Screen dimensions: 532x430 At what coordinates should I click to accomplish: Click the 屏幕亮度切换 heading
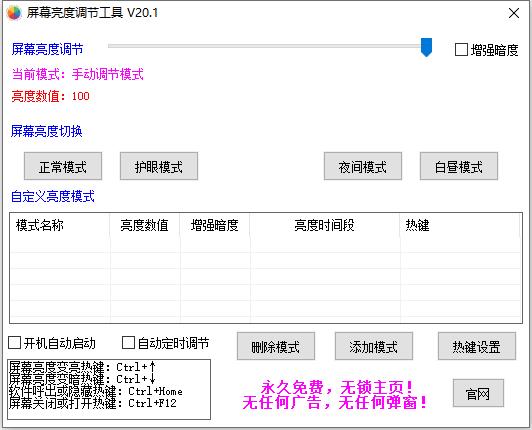pyautogui.click(x=46, y=131)
